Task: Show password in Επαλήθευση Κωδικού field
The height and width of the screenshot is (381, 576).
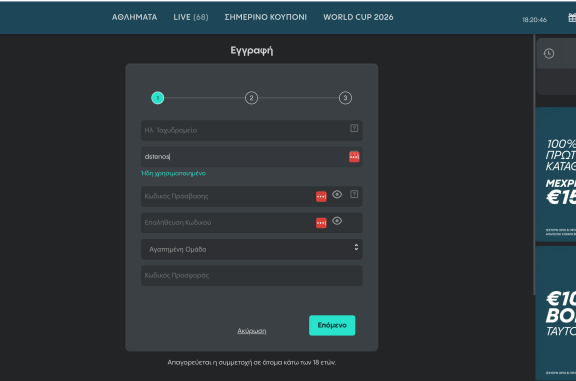Action: coord(337,221)
